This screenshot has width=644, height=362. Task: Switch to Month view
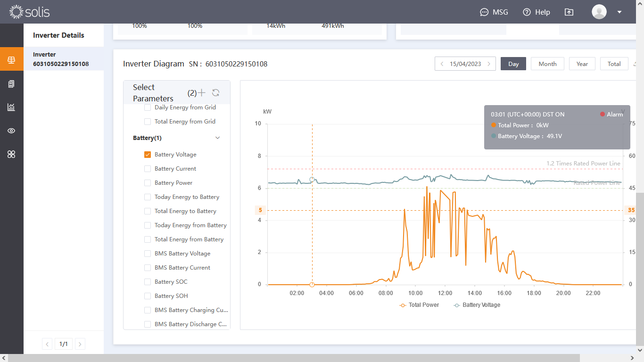[x=547, y=64]
